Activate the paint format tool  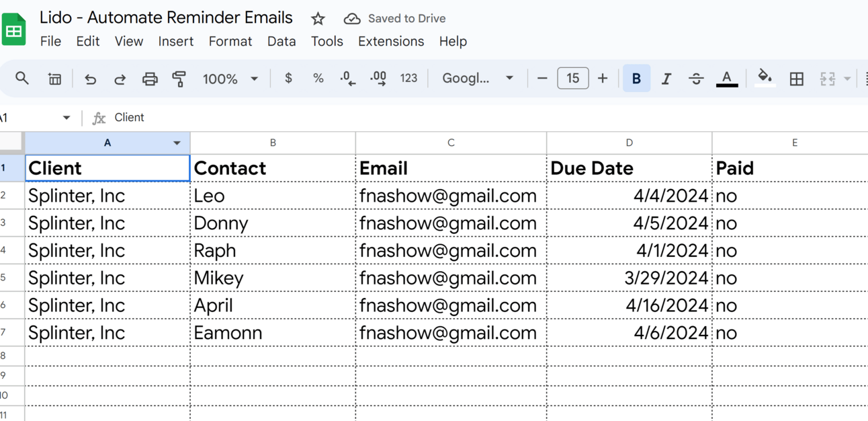tap(179, 79)
